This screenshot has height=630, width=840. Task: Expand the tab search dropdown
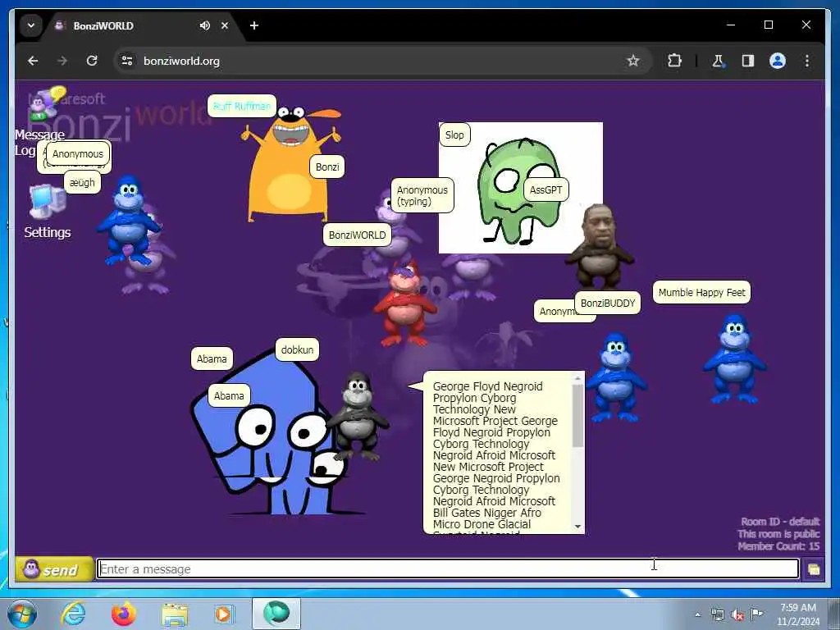(31, 25)
